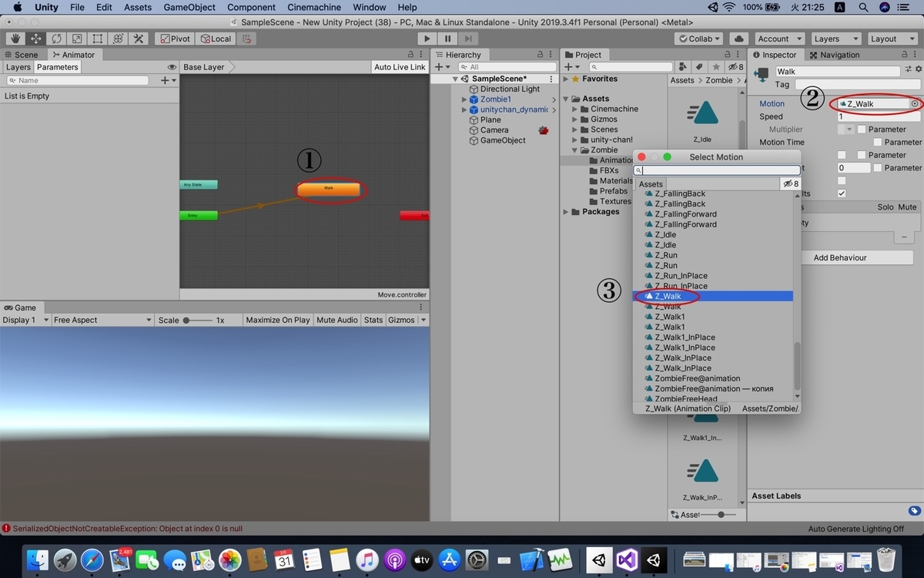Enable Motion Time Parameter checkbox

pyautogui.click(x=878, y=142)
